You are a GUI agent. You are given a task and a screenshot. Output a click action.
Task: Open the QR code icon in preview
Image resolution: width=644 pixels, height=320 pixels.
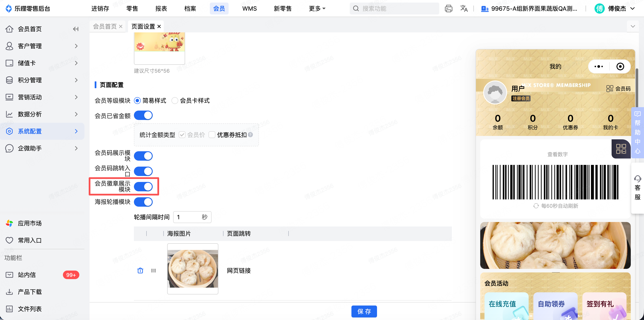click(x=621, y=149)
